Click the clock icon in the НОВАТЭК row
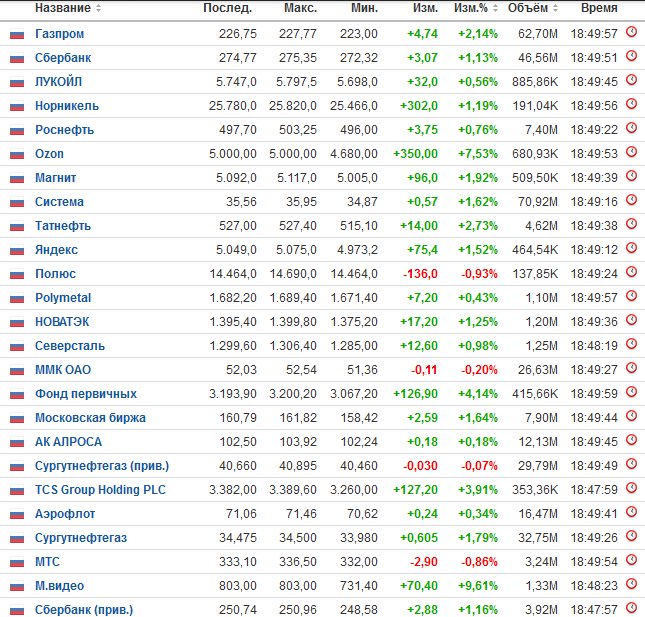The height and width of the screenshot is (617, 645). (631, 320)
